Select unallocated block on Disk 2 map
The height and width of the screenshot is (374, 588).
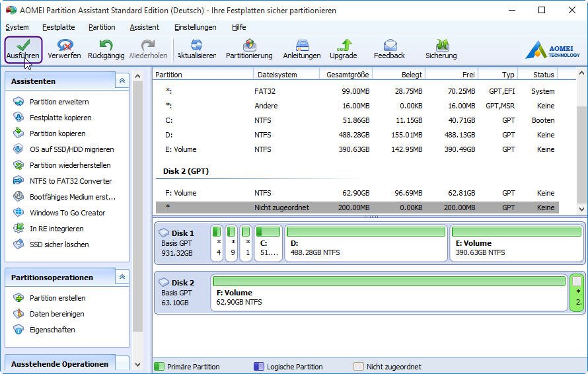[577, 293]
